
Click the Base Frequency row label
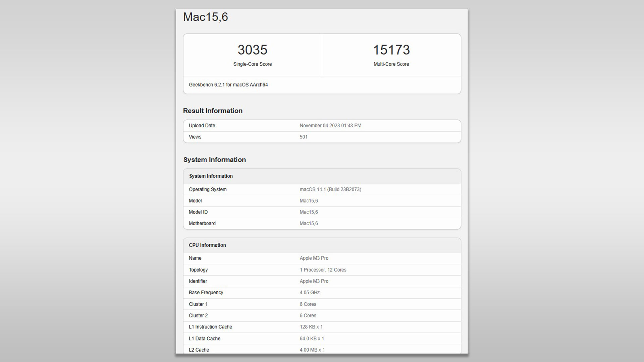coord(206,293)
